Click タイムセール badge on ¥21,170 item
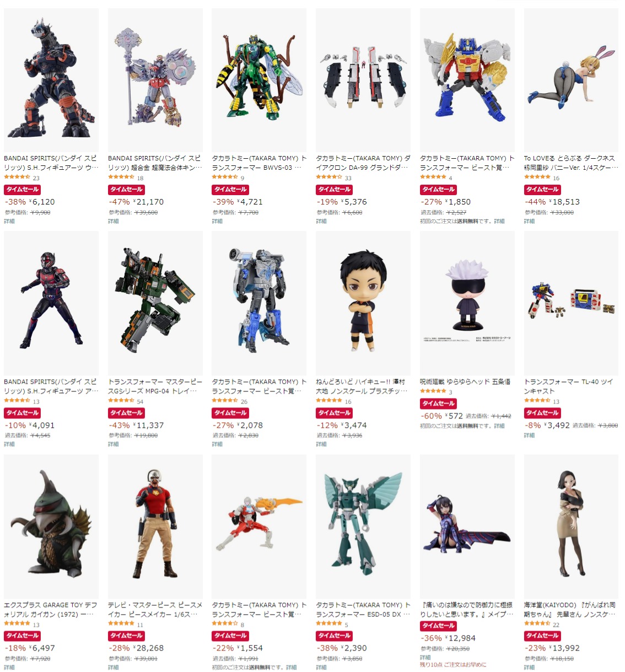The width and height of the screenshot is (625, 672). tap(126, 190)
